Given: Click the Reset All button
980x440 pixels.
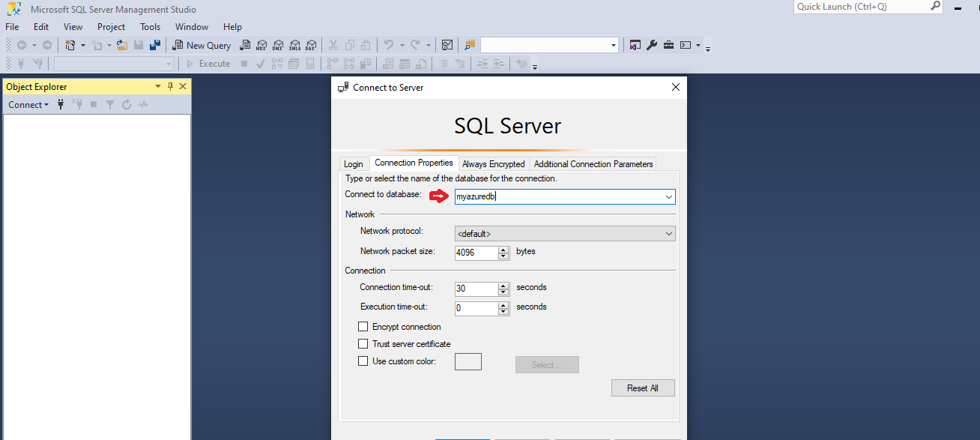Looking at the screenshot, I should point(643,388).
